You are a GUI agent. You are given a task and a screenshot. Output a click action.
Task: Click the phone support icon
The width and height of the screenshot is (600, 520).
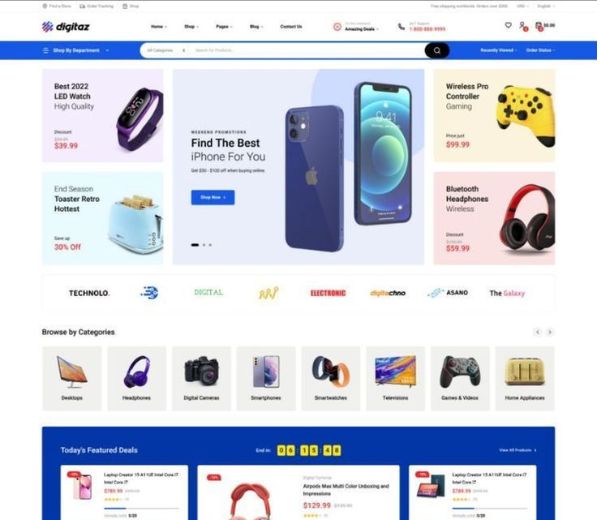coord(401,27)
